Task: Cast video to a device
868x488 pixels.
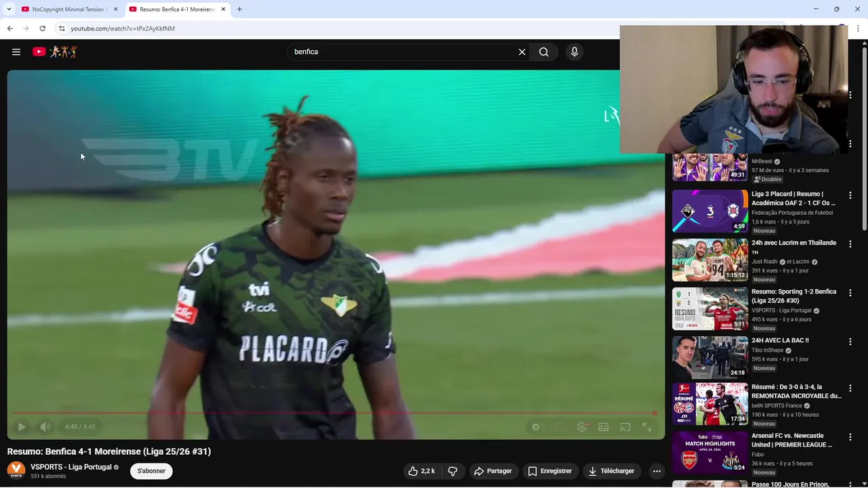Action: coord(625,427)
